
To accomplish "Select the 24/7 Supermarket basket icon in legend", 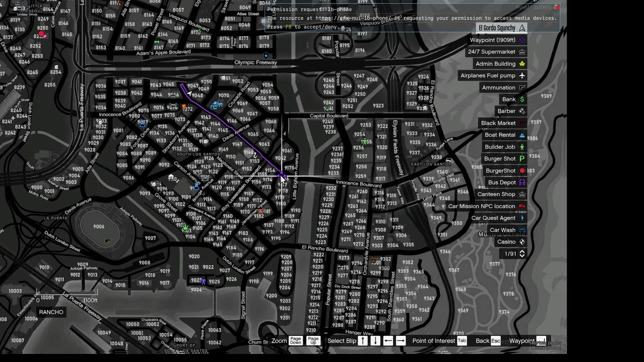I will (522, 52).
